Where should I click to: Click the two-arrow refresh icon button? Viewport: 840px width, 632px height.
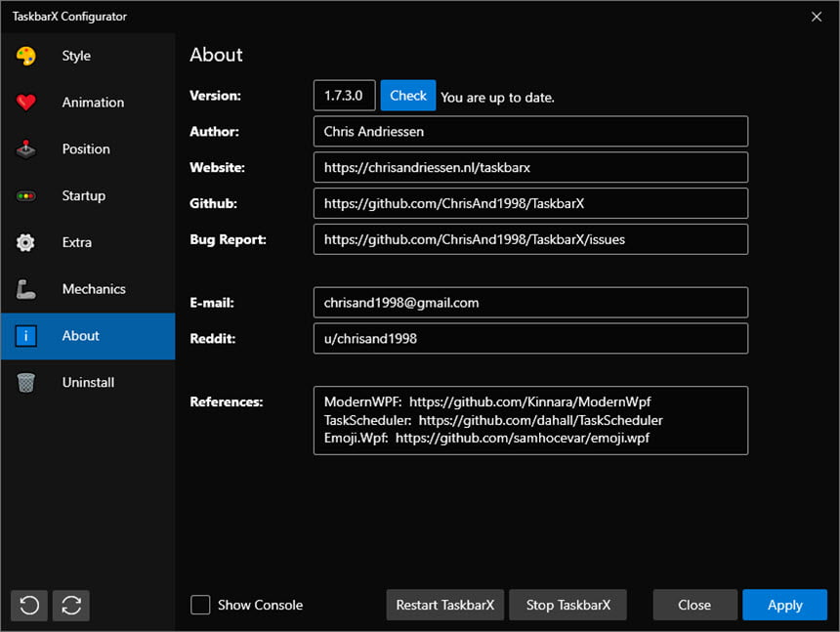coord(71,606)
